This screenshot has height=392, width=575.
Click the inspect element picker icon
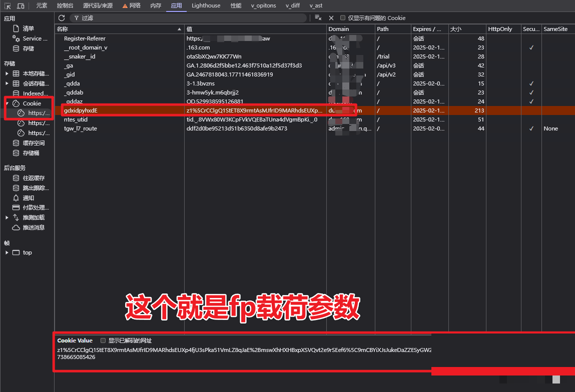8,6
